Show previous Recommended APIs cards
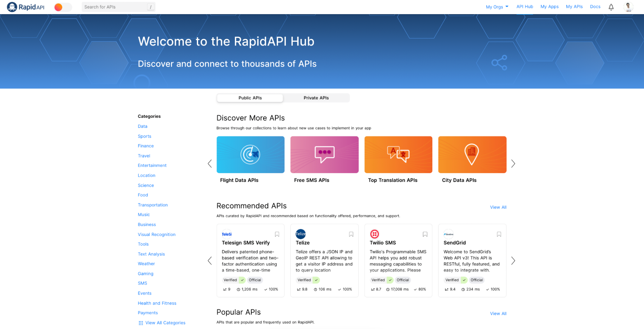644x329 pixels. (210, 261)
